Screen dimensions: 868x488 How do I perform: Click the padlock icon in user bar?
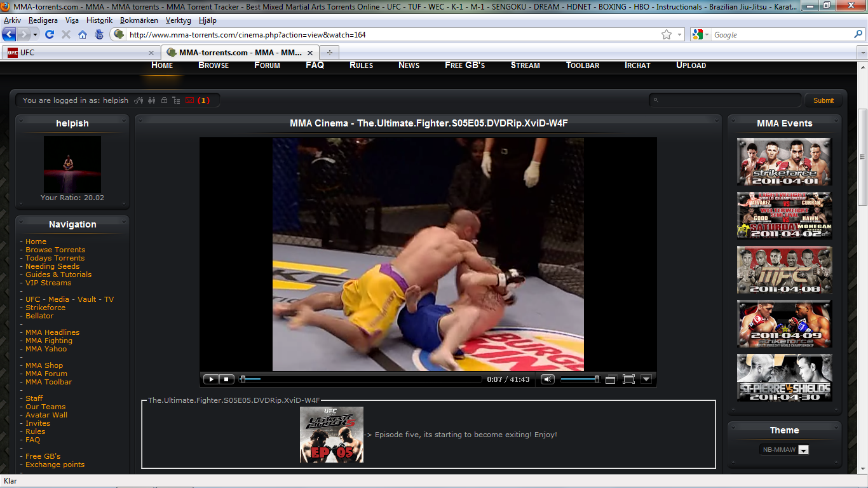pos(164,100)
